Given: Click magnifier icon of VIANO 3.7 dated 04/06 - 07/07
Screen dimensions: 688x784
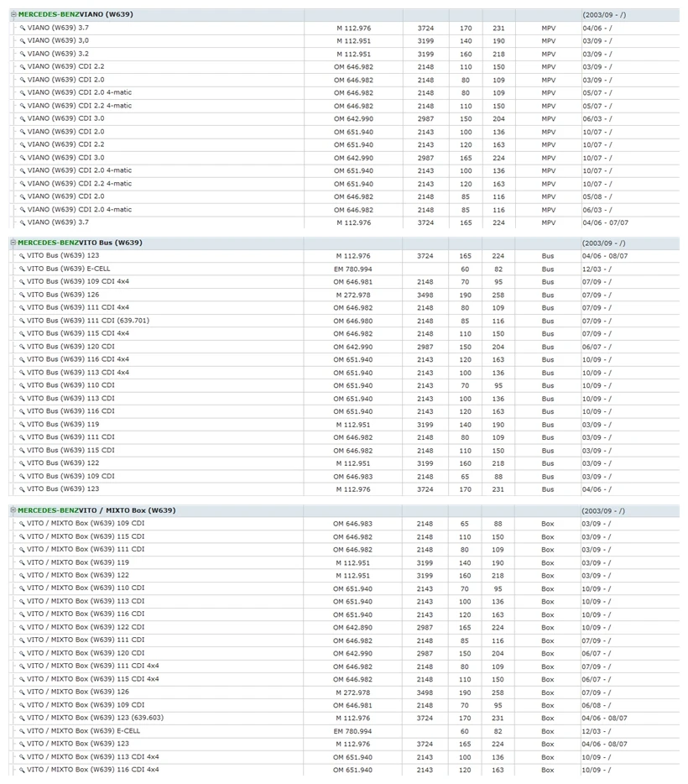Looking at the screenshot, I should (x=23, y=223).
